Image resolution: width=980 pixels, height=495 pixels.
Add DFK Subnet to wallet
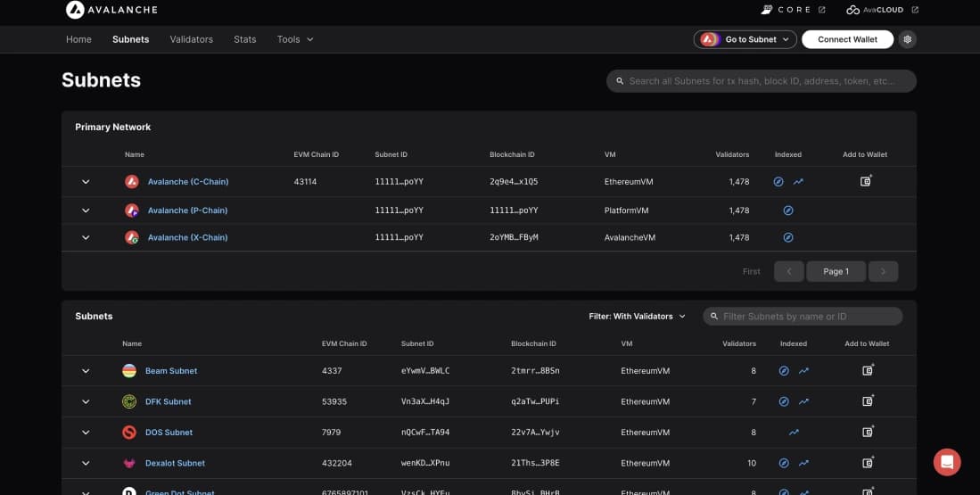pyautogui.click(x=868, y=401)
